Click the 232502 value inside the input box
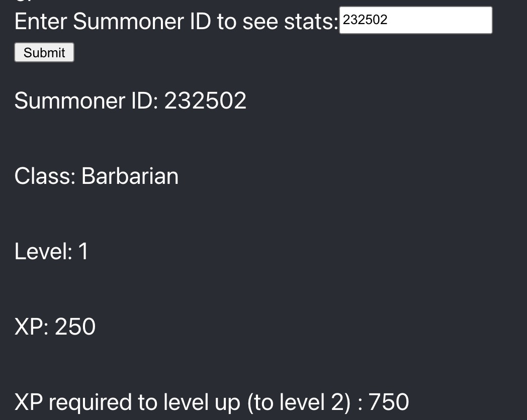The width and height of the screenshot is (527, 420). pos(365,20)
